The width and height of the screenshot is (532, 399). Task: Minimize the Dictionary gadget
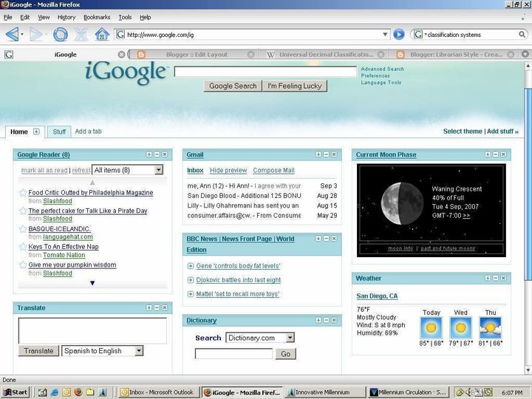point(326,320)
